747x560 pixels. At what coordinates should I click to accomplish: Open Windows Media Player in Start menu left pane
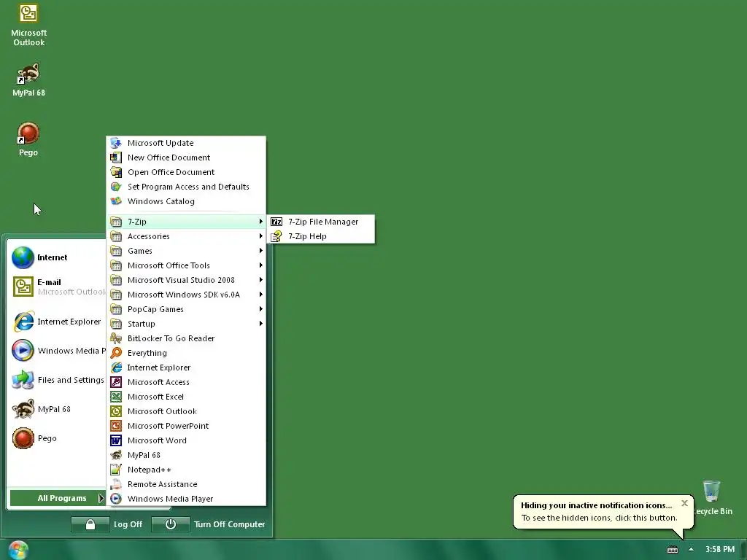tap(58, 351)
